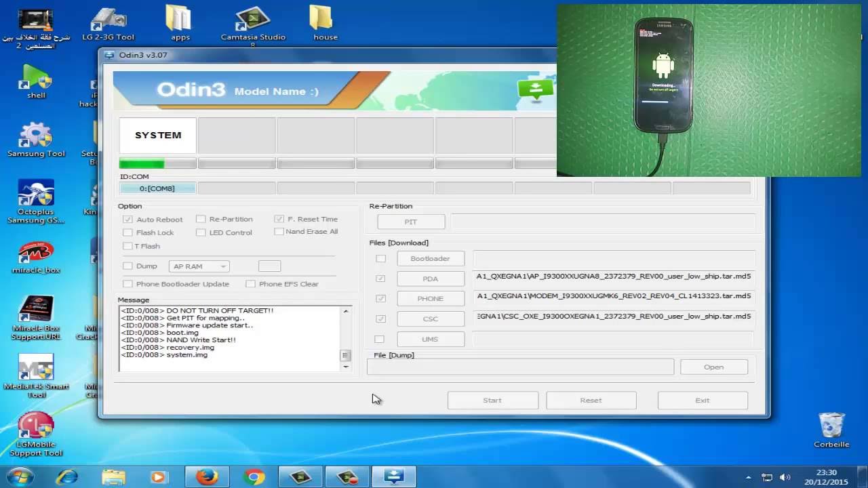Open Windows Media Player from taskbar

158,477
